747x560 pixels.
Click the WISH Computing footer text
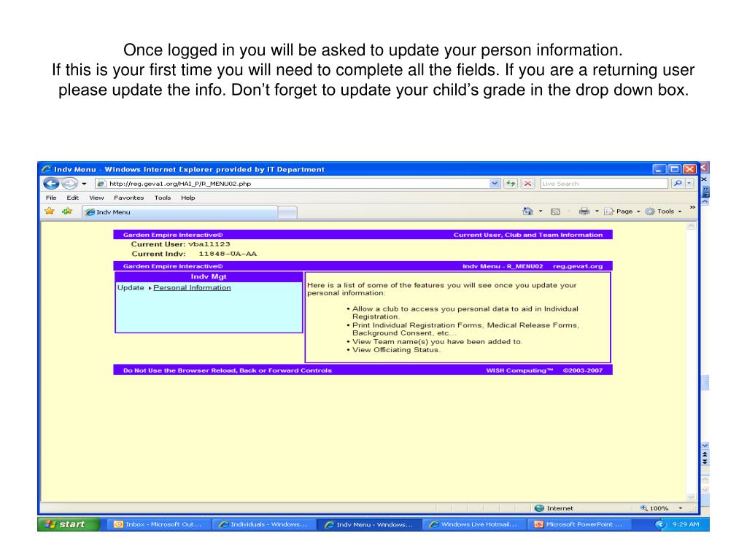(519, 370)
